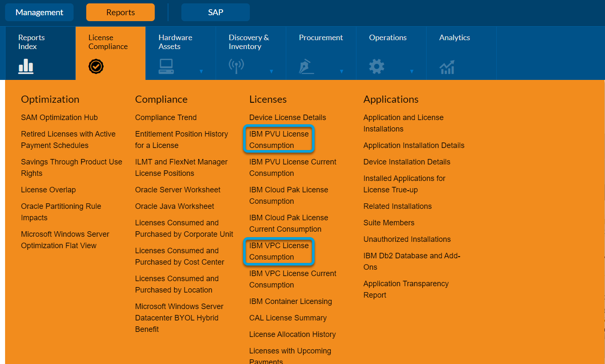Viewport: 605px width, 364px height.
Task: Open Device Installation Details report
Action: (x=407, y=162)
